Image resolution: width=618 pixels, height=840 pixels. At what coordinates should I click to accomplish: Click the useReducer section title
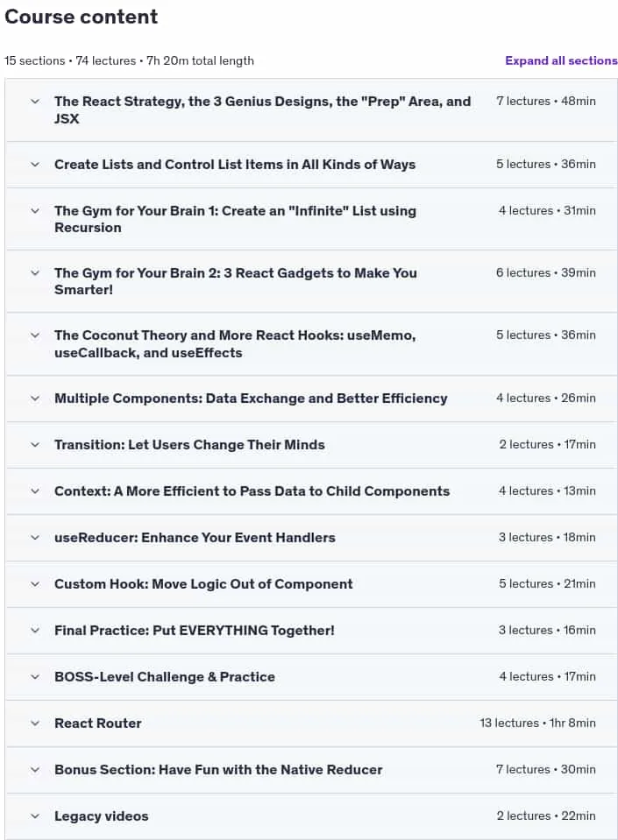[195, 537]
